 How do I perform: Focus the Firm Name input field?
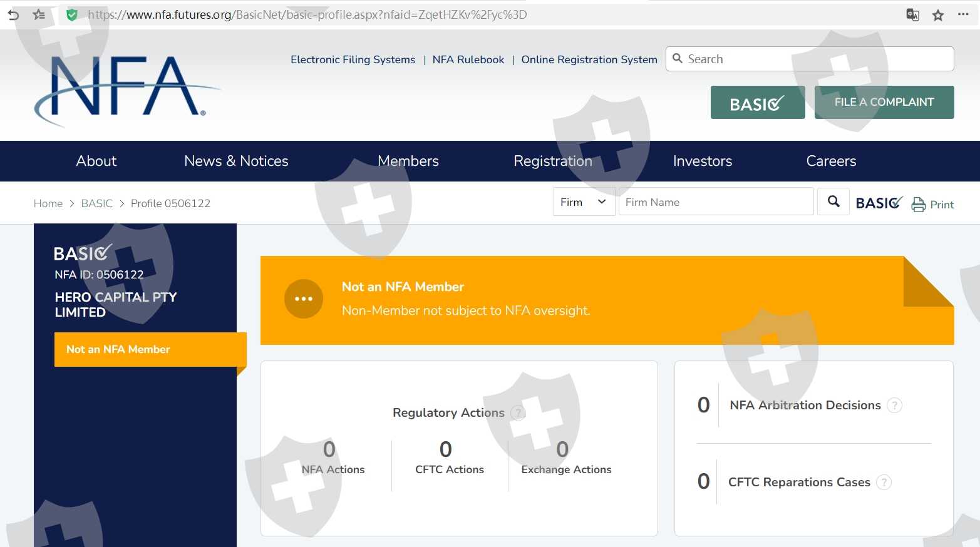click(x=716, y=202)
